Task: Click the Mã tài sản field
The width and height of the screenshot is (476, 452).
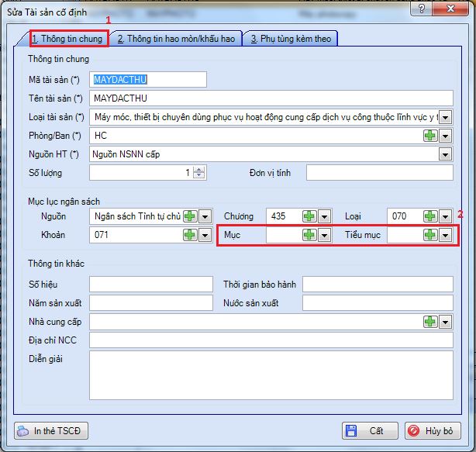Action: point(148,80)
